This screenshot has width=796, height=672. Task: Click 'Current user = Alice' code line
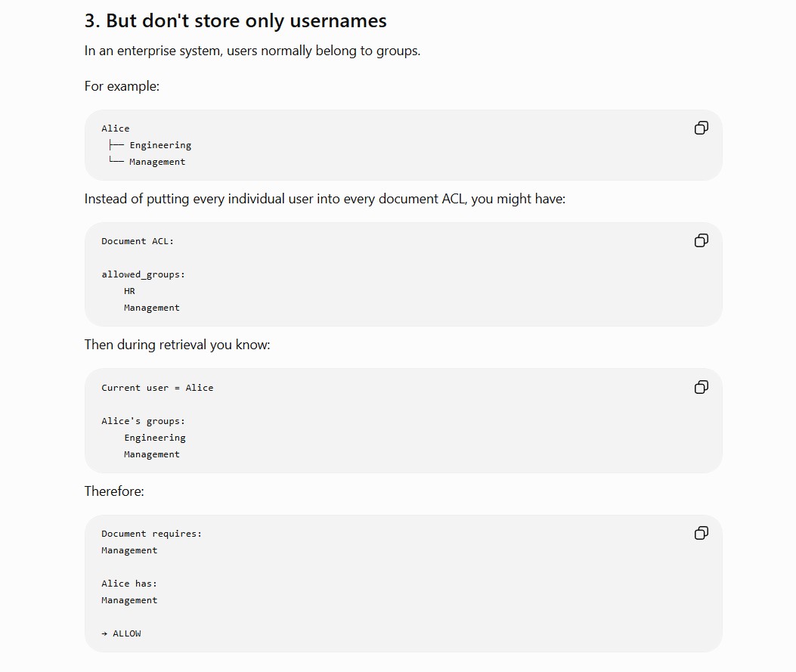pos(157,388)
